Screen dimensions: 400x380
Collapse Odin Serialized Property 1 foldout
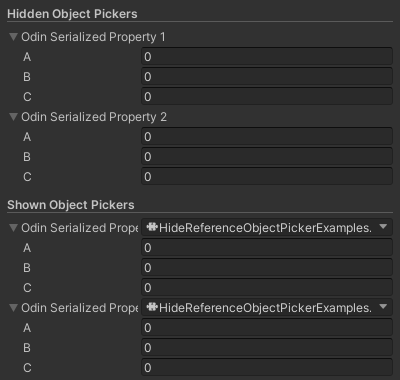13,37
